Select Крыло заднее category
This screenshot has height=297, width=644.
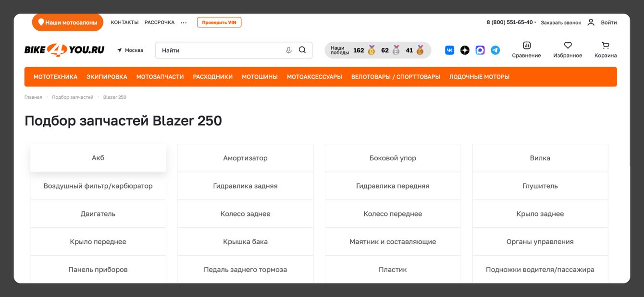(540, 214)
